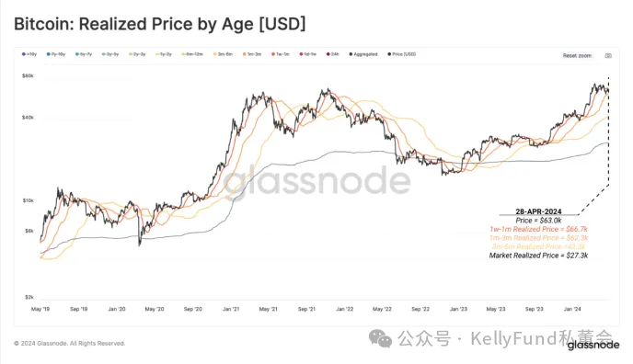633x364 pixels.
Task: Toggle the 1d-1w legend entry
Action: tap(308, 54)
